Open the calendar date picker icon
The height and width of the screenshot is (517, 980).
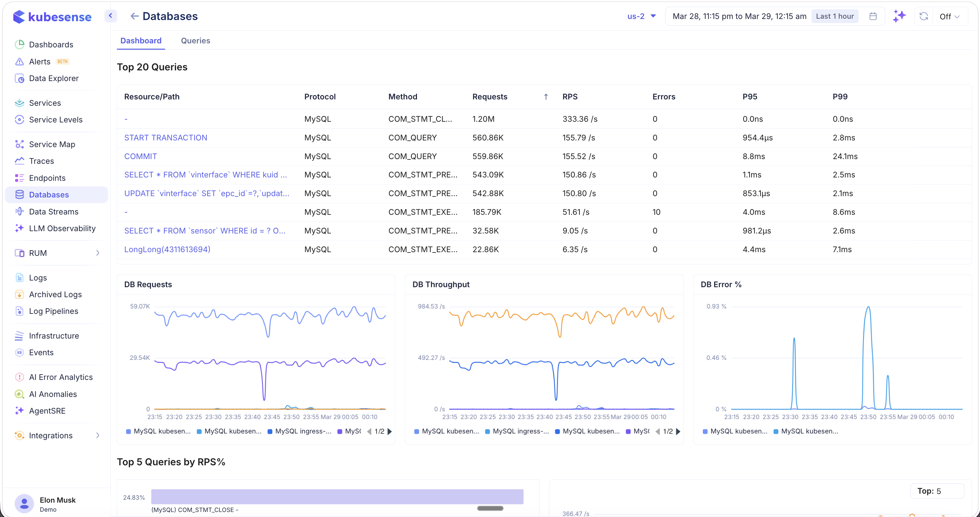pyautogui.click(x=873, y=16)
